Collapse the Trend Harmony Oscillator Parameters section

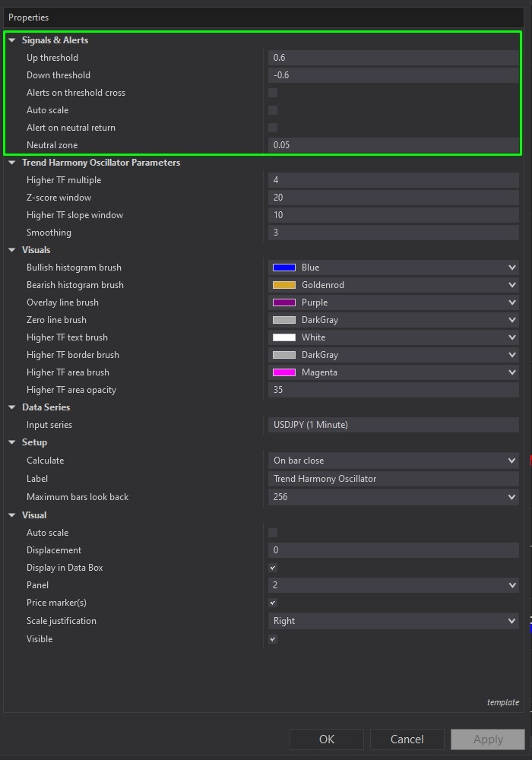(12, 163)
